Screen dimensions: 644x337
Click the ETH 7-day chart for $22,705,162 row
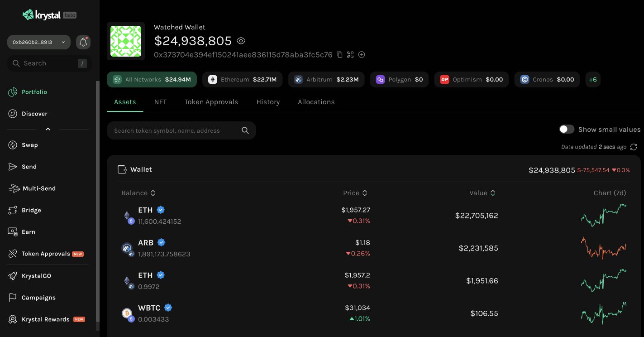pos(604,216)
